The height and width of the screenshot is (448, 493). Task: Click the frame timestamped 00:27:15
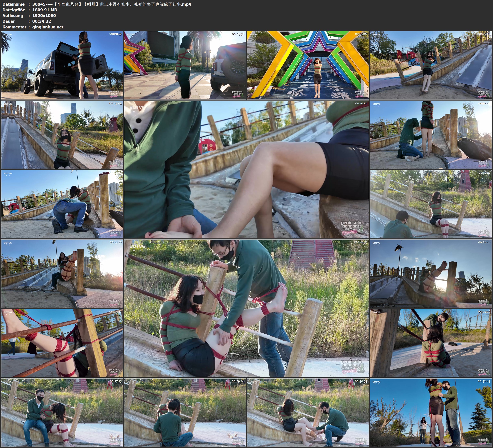[x=62, y=412]
